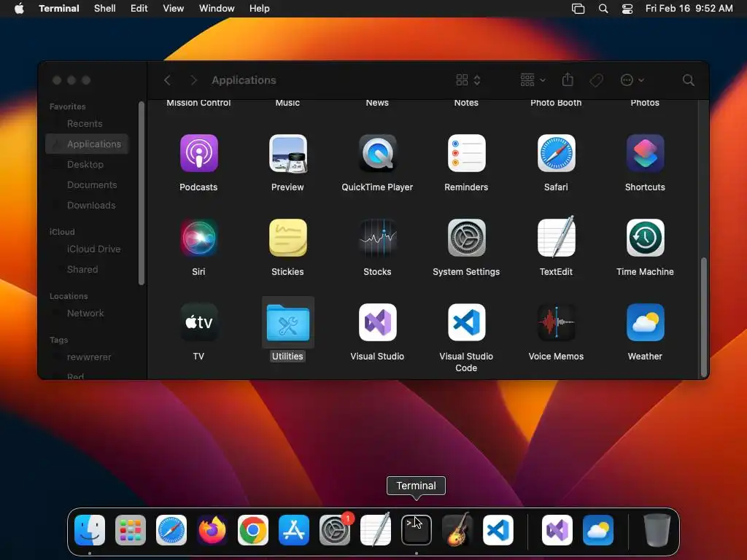Select Documents in the sidebar
The width and height of the screenshot is (747, 560).
coord(87,184)
